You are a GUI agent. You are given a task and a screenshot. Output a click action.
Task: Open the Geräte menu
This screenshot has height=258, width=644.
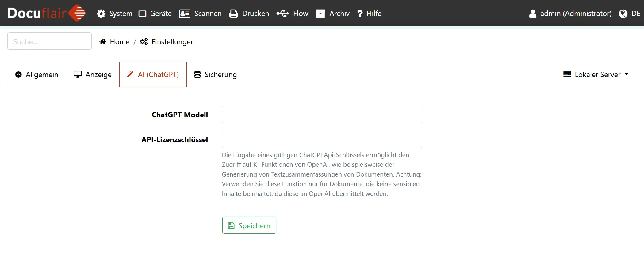155,14
